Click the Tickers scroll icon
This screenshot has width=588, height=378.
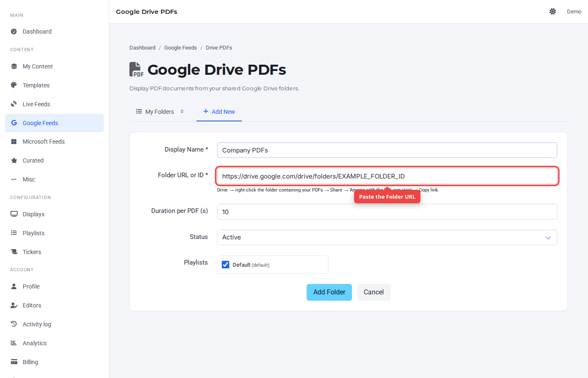click(x=14, y=252)
